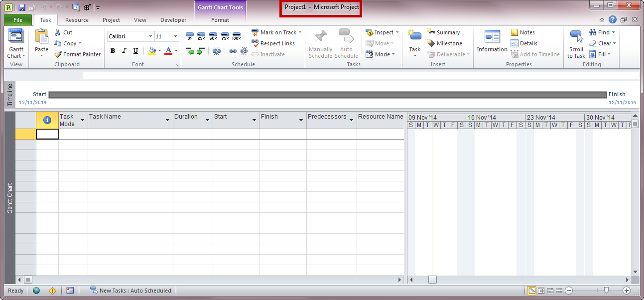Screen dimensions: 644x300
Task: Click the globe icon in status bar
Action: point(36,291)
